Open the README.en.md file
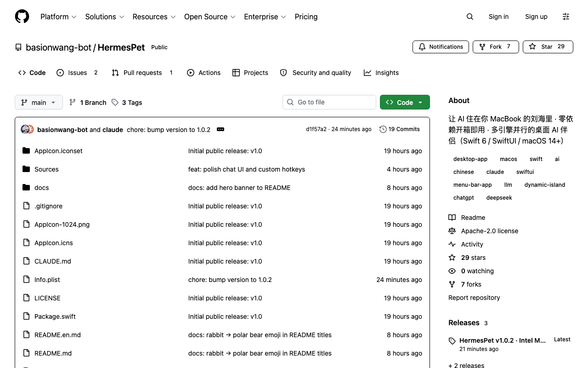 pos(57,335)
